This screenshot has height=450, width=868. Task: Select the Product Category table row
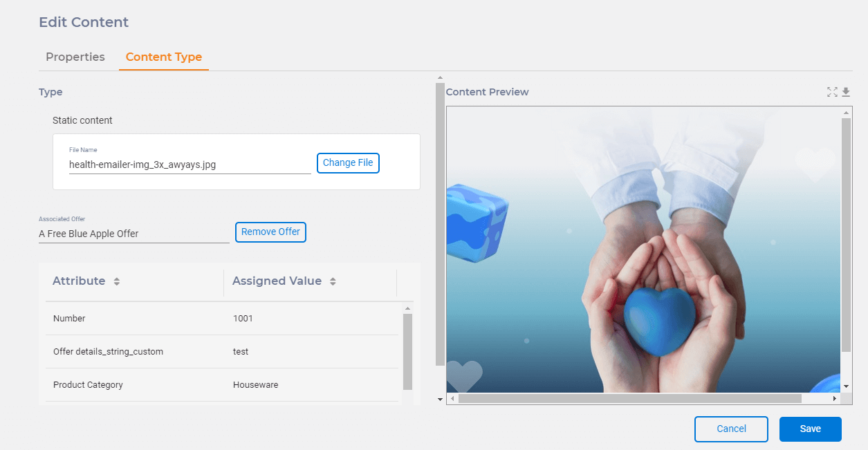tap(221, 385)
